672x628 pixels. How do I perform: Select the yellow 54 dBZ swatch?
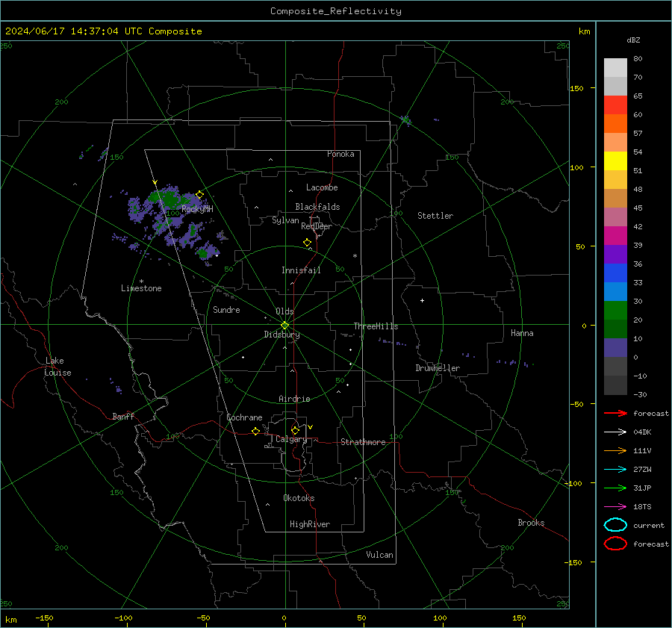pos(615,161)
